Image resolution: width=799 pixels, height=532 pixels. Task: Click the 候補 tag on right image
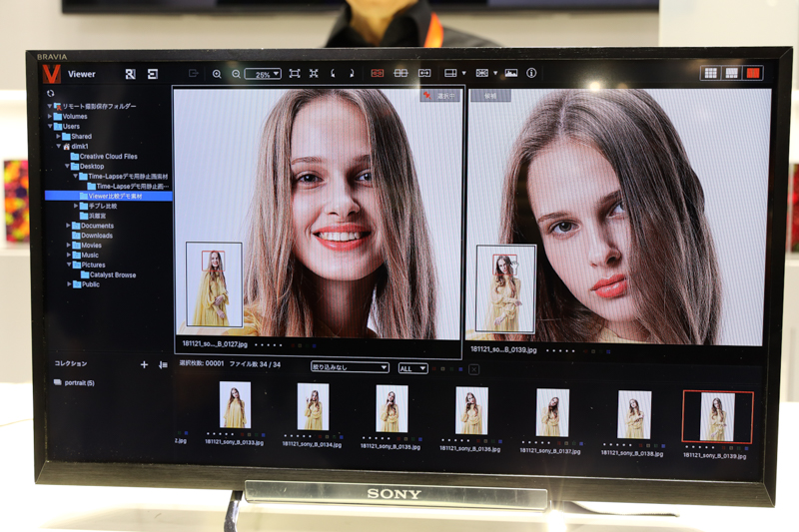[x=489, y=95]
